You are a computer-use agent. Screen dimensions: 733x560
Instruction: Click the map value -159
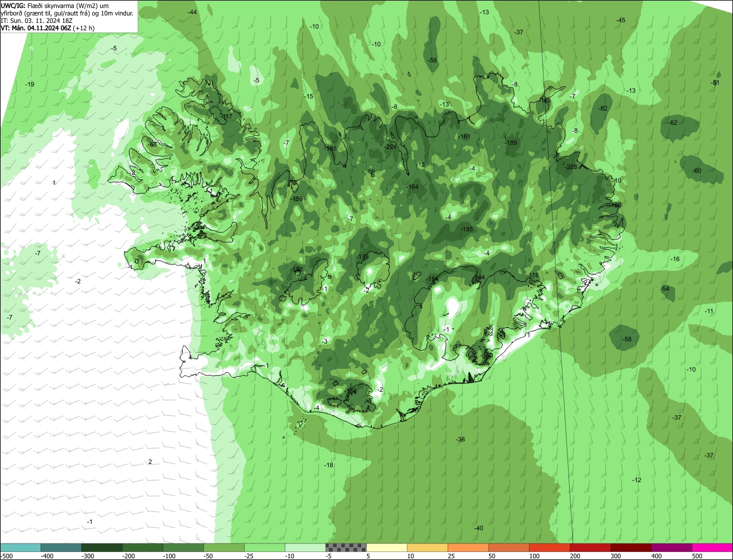[297, 199]
